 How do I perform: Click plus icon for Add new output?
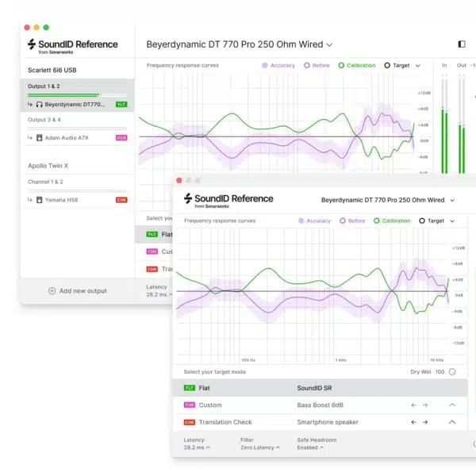tap(52, 291)
